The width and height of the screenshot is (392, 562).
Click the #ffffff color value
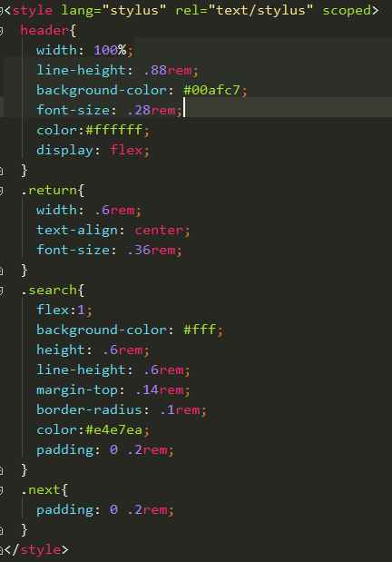pos(114,130)
